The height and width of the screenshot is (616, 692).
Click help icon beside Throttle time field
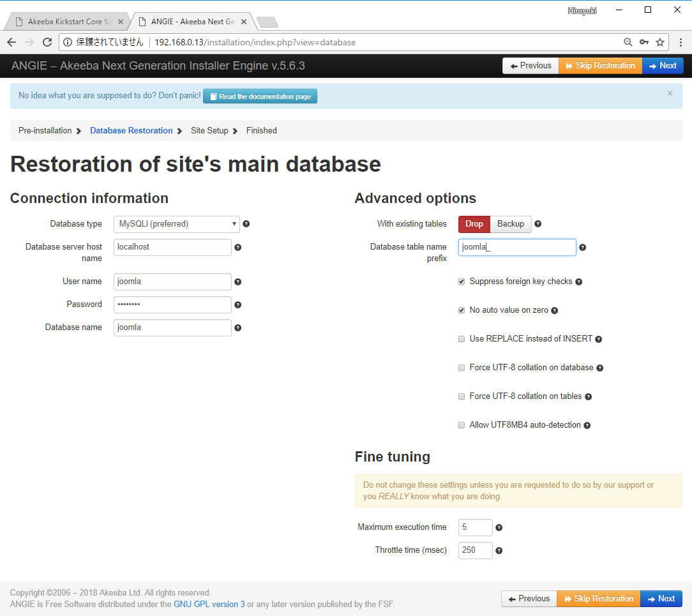coord(499,550)
